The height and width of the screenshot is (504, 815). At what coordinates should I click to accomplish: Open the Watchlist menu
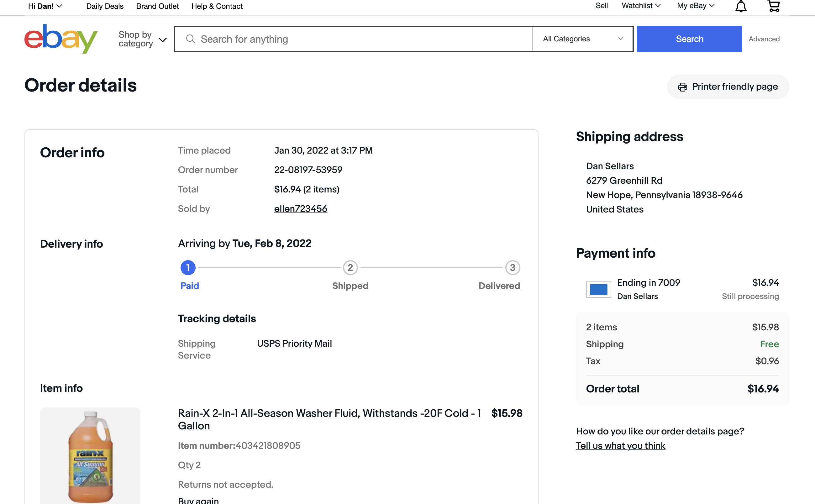(x=641, y=6)
